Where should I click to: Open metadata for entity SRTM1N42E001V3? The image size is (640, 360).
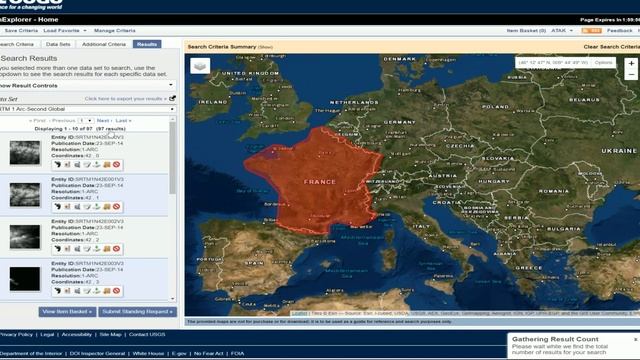(87, 207)
